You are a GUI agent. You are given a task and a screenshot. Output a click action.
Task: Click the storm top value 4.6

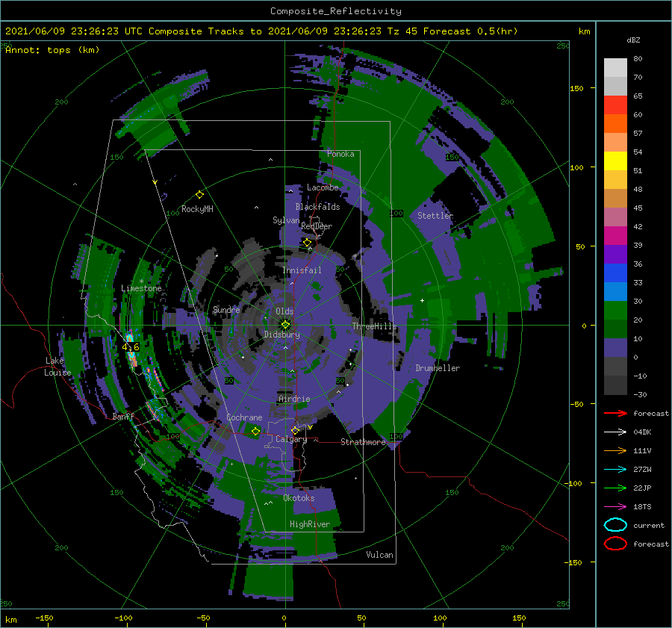pos(131,347)
